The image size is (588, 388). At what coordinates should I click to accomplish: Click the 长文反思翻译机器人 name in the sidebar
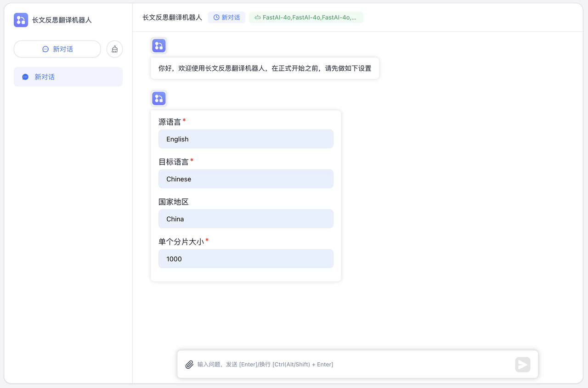pyautogui.click(x=62, y=20)
